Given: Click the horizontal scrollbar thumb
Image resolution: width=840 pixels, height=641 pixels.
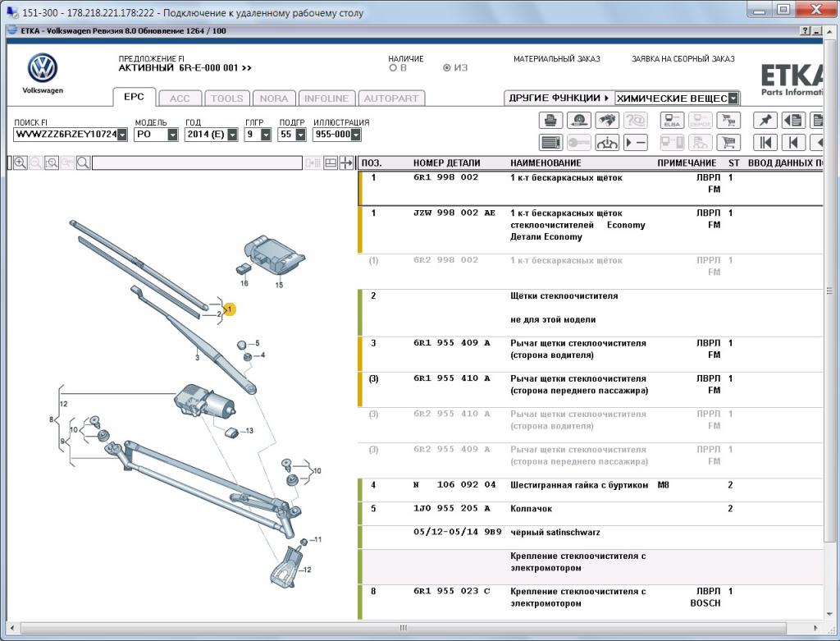Looking at the screenshot, I should [x=404, y=628].
